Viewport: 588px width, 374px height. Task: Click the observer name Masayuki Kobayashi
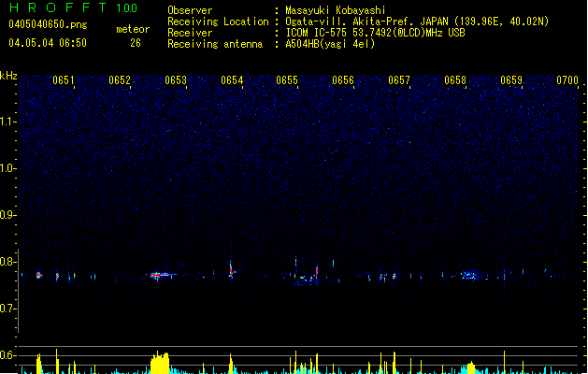tap(336, 10)
